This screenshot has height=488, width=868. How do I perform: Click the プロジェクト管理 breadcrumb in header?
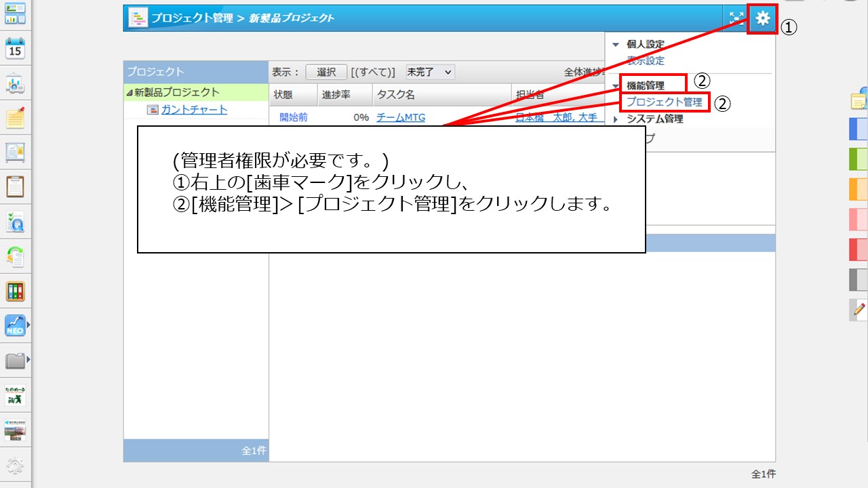(x=192, y=18)
